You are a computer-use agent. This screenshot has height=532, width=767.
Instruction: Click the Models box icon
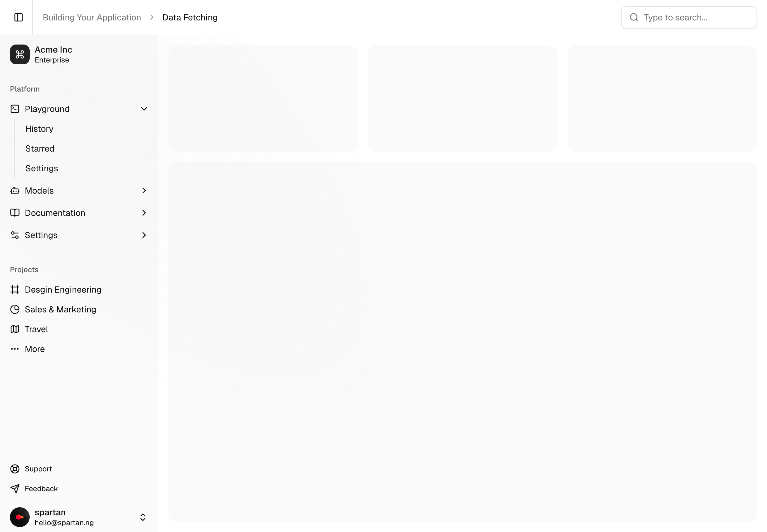[x=15, y=190]
